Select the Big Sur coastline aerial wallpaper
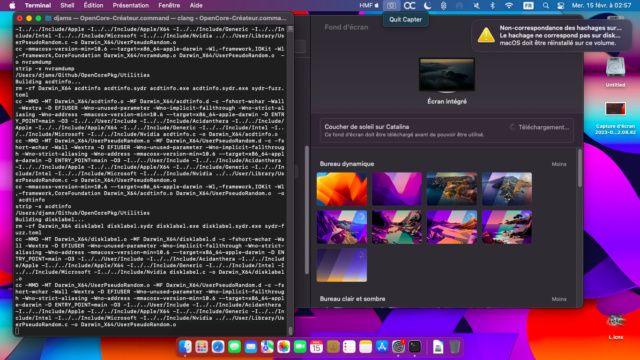640x360 pixels. click(452, 189)
